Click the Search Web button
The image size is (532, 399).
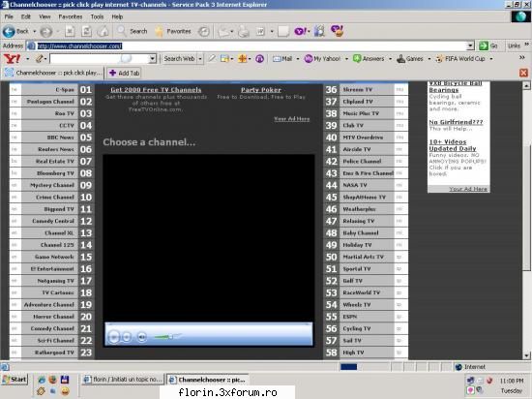(x=179, y=59)
